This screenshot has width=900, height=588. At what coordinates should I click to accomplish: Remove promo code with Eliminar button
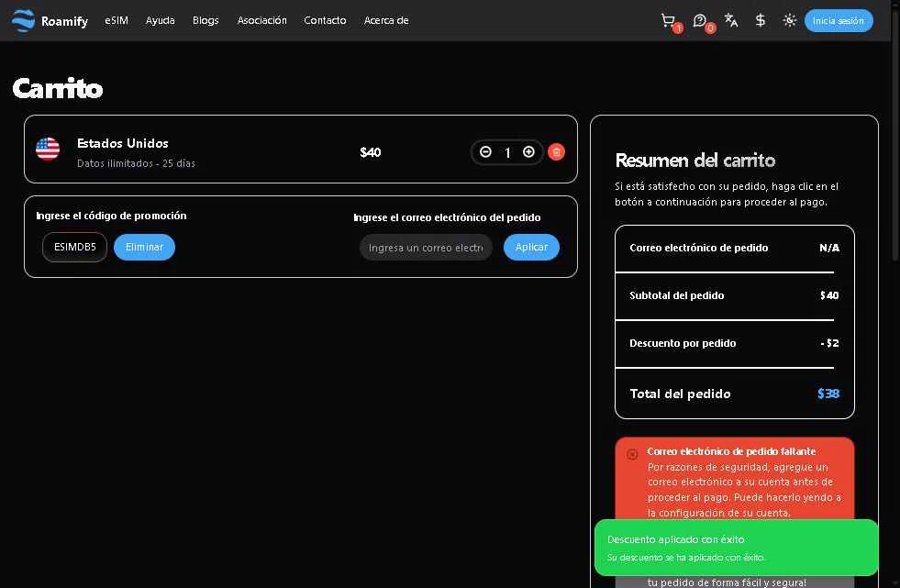point(144,248)
